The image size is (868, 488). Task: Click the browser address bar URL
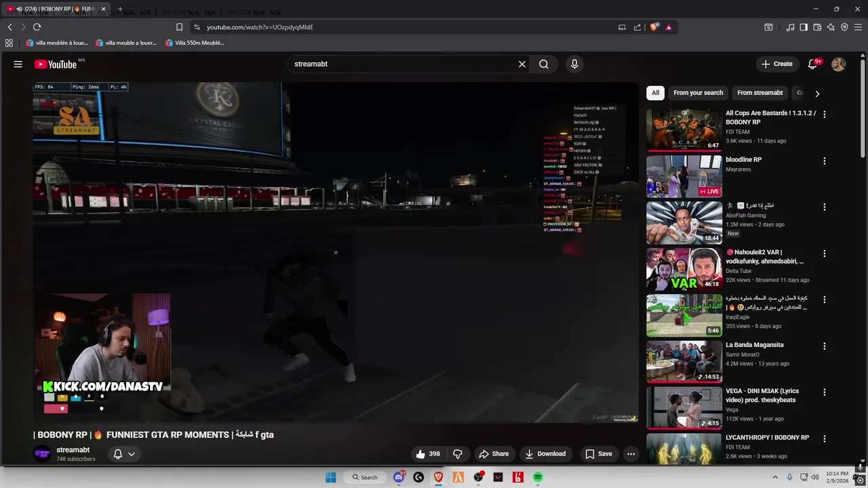pos(260,27)
